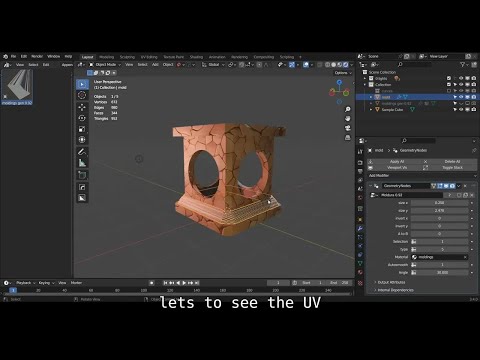Toggle exclude checkbox for Olights collection
Image resolution: width=480 pixels, height=360 pixels.
(x=449, y=78)
